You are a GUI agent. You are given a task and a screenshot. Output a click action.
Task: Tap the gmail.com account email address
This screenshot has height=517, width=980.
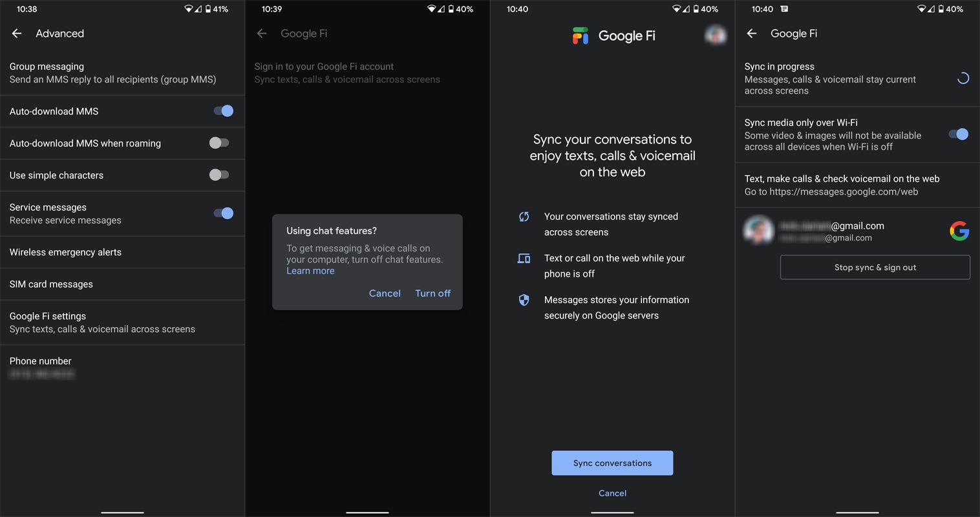click(831, 226)
